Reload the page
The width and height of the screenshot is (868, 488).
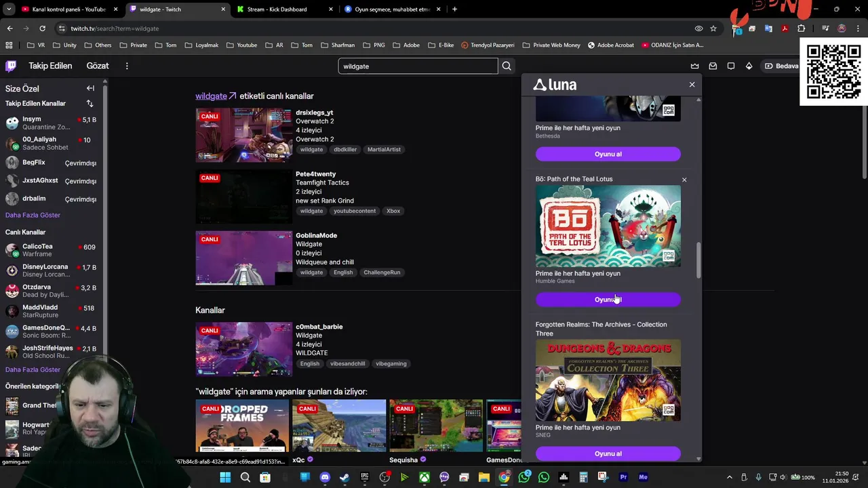42,28
